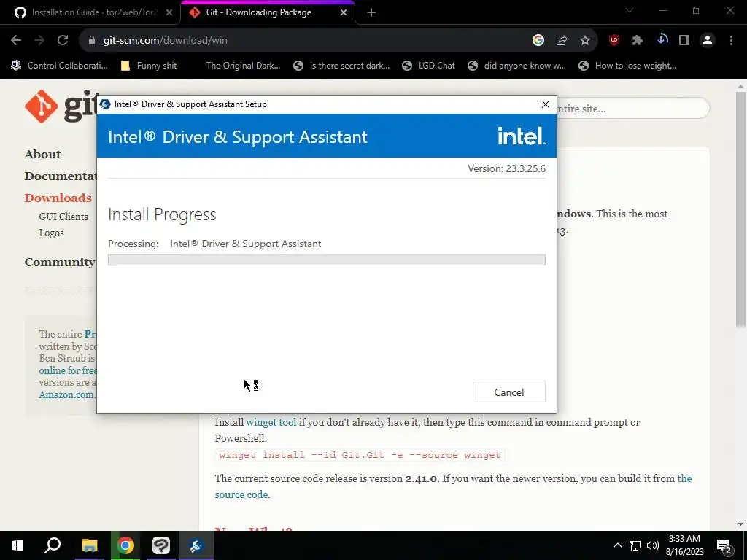Open File Explorer from the taskbar
The width and height of the screenshot is (747, 560).
click(x=89, y=545)
